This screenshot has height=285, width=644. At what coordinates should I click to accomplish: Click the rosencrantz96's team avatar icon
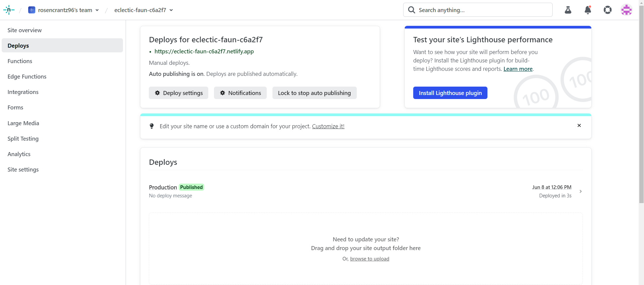[x=32, y=10]
